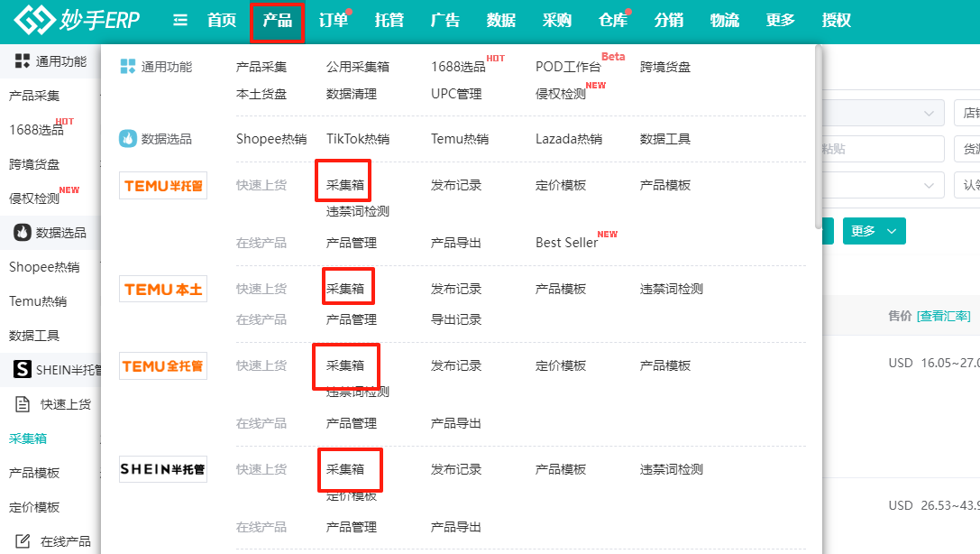Click the TEMU半托管 platform logo
This screenshot has height=554, width=980.
tap(163, 186)
